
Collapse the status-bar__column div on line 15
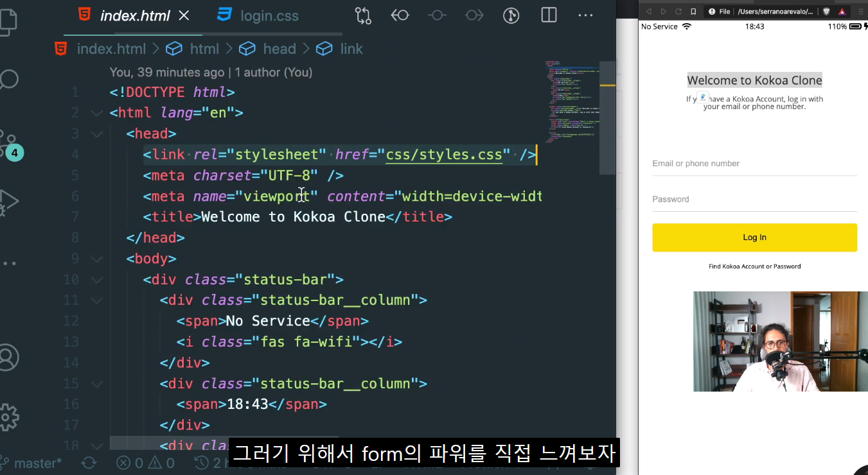[96, 384]
